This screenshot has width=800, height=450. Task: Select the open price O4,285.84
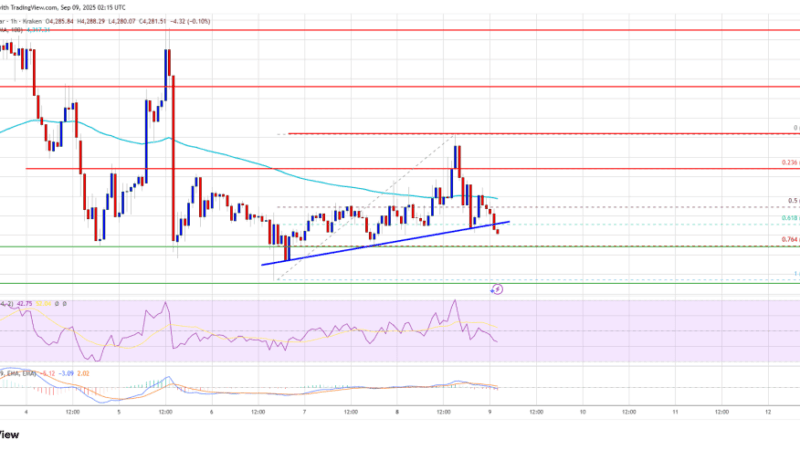(59, 21)
